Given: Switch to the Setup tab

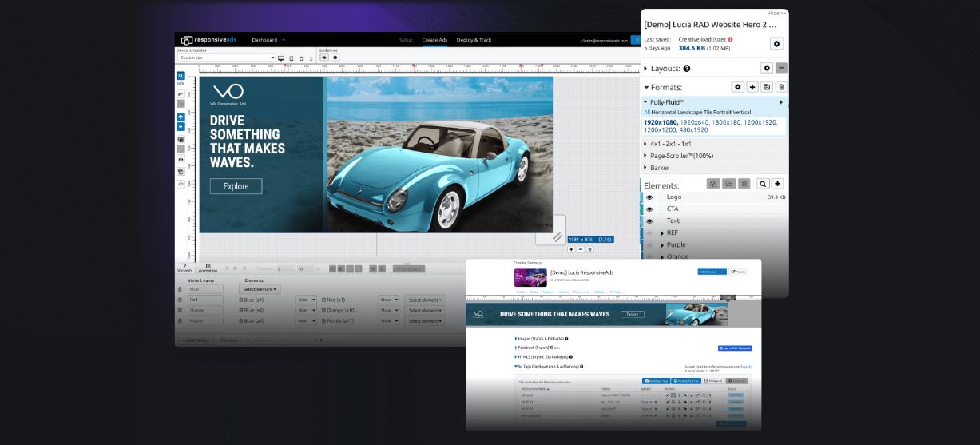Looking at the screenshot, I should coord(406,40).
